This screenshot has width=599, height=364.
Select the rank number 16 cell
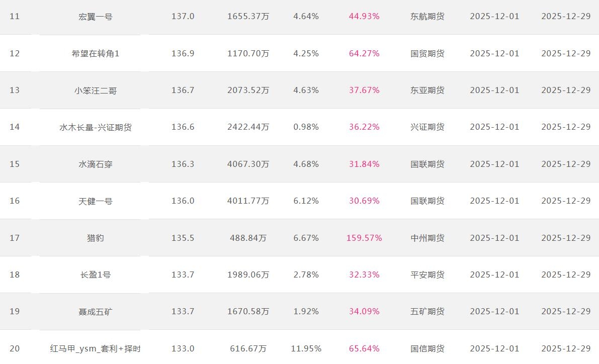point(15,201)
